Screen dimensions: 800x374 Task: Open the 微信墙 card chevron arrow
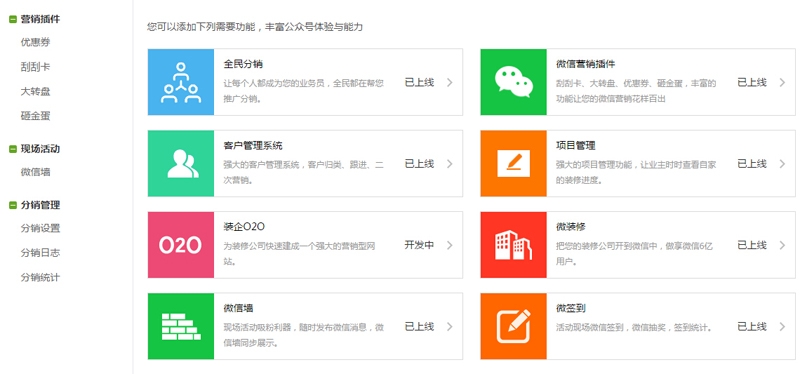click(x=449, y=327)
